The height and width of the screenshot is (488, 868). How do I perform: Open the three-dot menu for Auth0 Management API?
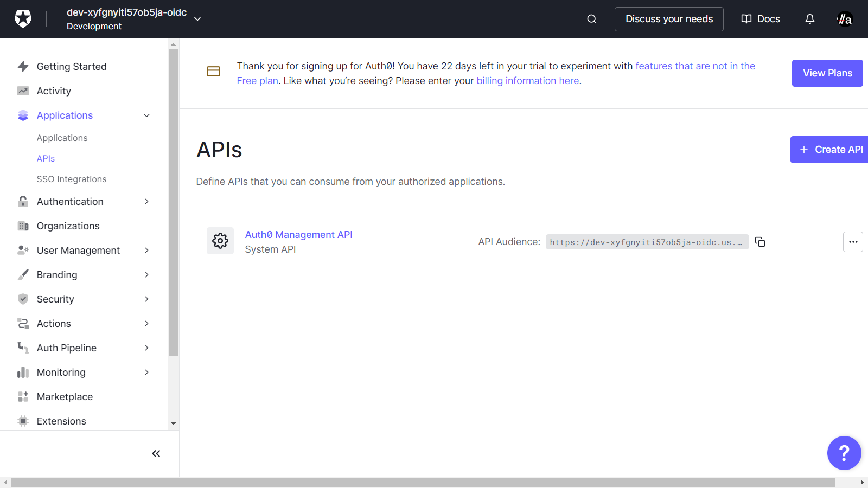click(x=853, y=242)
